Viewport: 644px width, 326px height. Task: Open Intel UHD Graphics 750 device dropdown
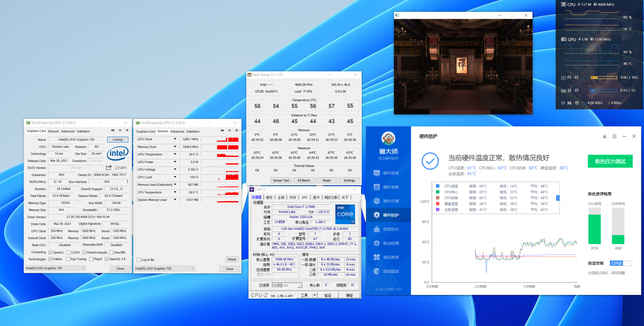(x=55, y=268)
